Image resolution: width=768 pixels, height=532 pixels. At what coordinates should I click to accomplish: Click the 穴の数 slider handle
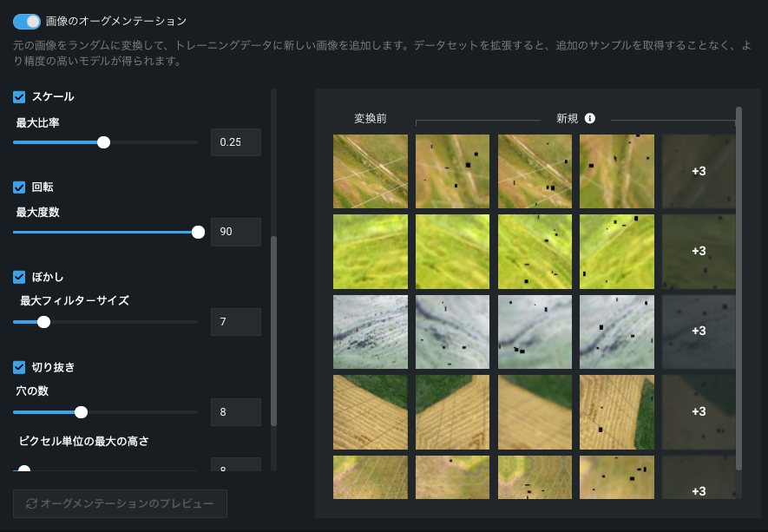(x=81, y=412)
